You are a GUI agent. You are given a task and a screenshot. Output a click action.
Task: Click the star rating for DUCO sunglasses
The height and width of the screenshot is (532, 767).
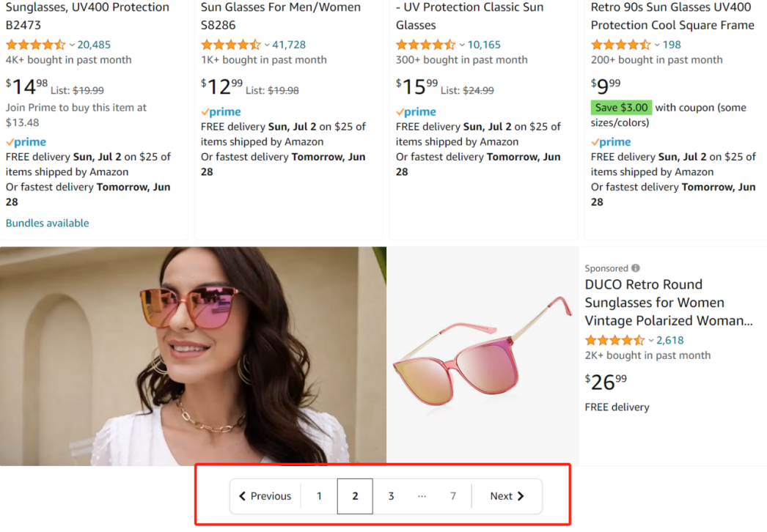pos(614,340)
